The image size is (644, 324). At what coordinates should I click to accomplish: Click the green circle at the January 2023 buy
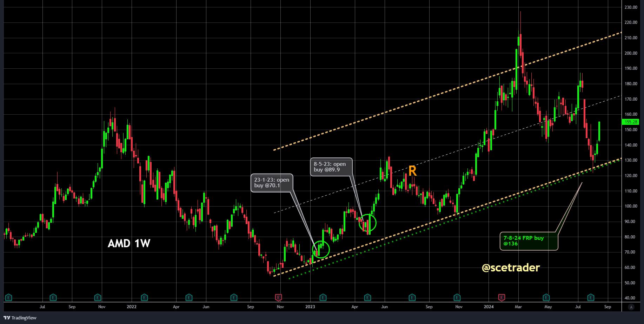pyautogui.click(x=321, y=250)
